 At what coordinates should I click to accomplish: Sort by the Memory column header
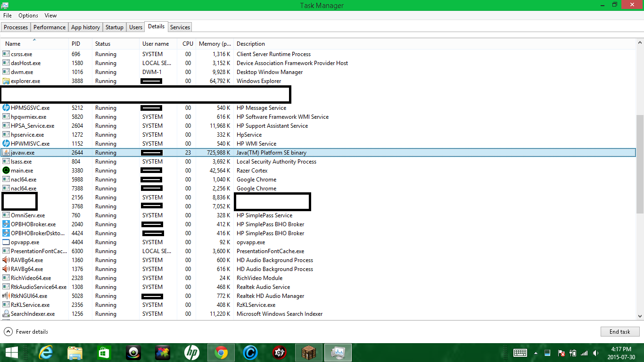coord(215,44)
